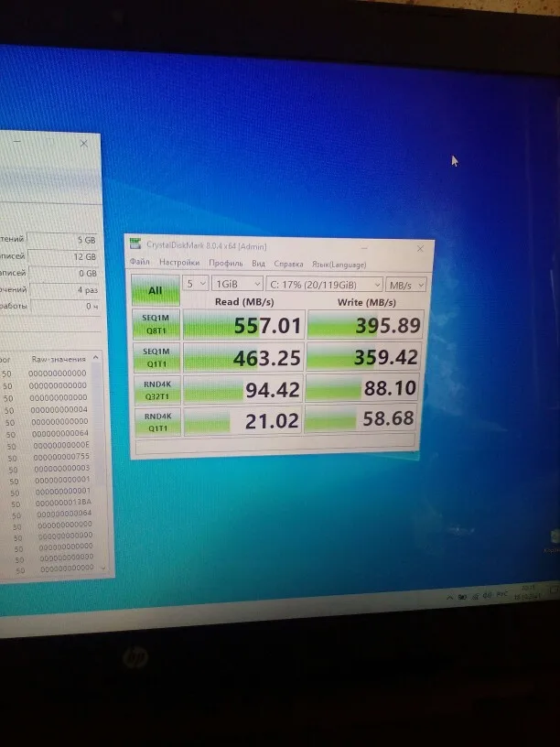Viewport: 560px width, 747px height.
Task: Close the left disk info window
Action: coord(84,144)
